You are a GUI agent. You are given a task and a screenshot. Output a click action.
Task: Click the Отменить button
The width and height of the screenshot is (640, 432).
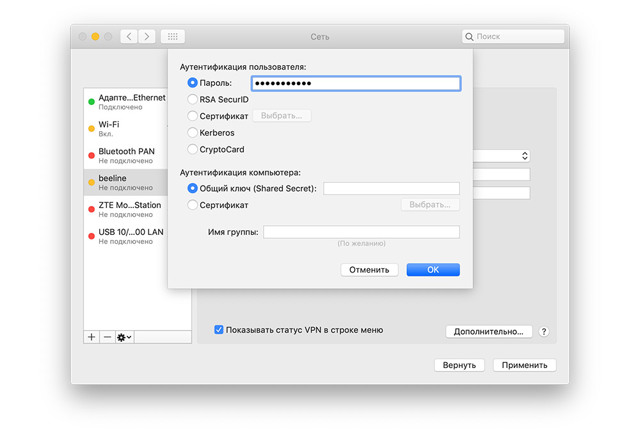[369, 270]
